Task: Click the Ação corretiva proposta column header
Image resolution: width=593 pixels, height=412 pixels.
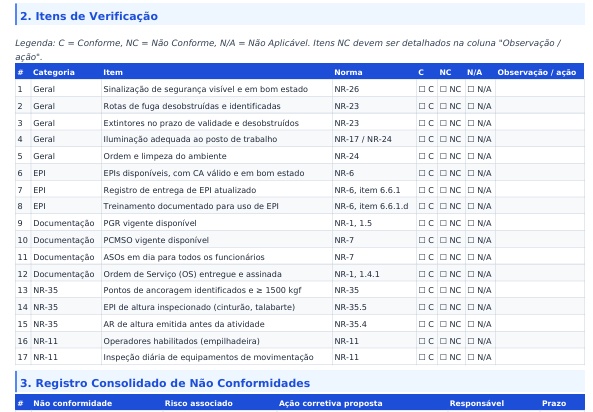Action: click(x=331, y=403)
